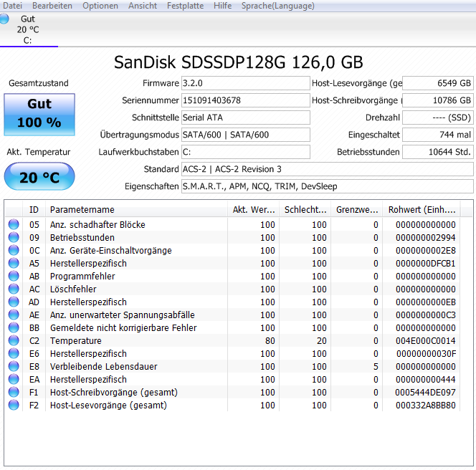Click raw value 0000000DFCB1
This screenshot has width=476, height=470.
426,264
